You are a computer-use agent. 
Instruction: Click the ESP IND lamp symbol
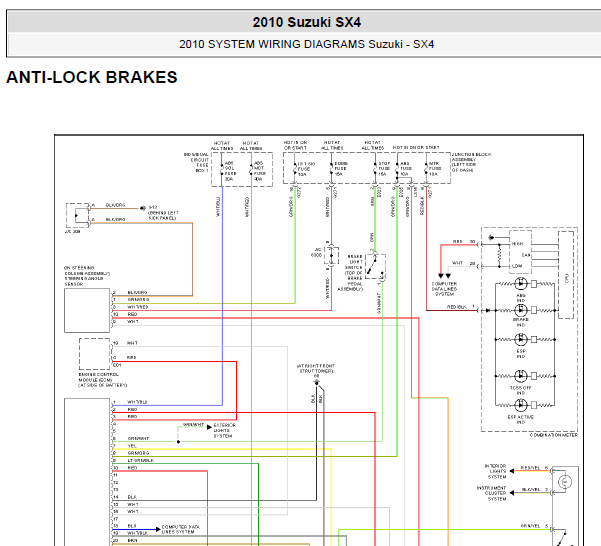tap(521, 339)
